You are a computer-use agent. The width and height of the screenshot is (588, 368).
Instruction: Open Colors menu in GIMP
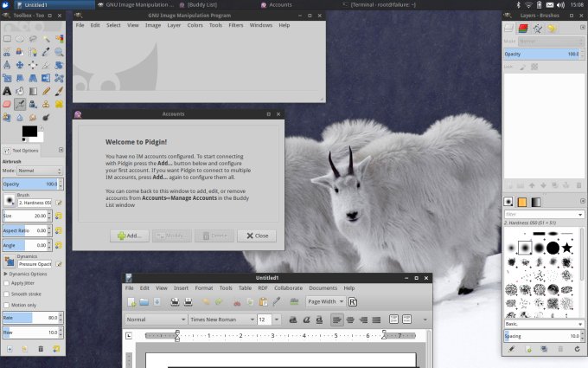[x=195, y=25]
